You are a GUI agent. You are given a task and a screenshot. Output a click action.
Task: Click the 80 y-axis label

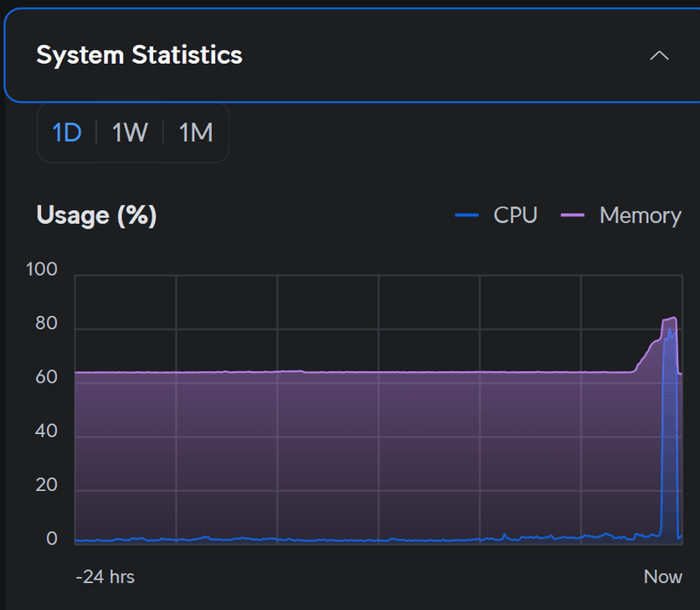(45, 324)
